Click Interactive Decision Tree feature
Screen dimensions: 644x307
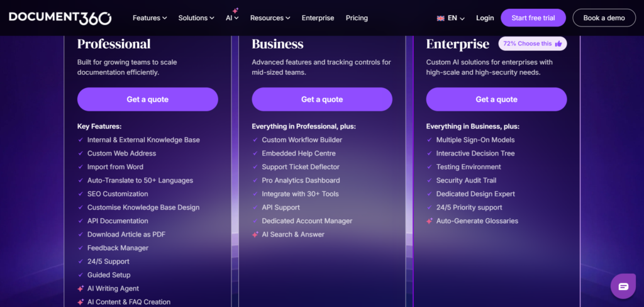475,153
